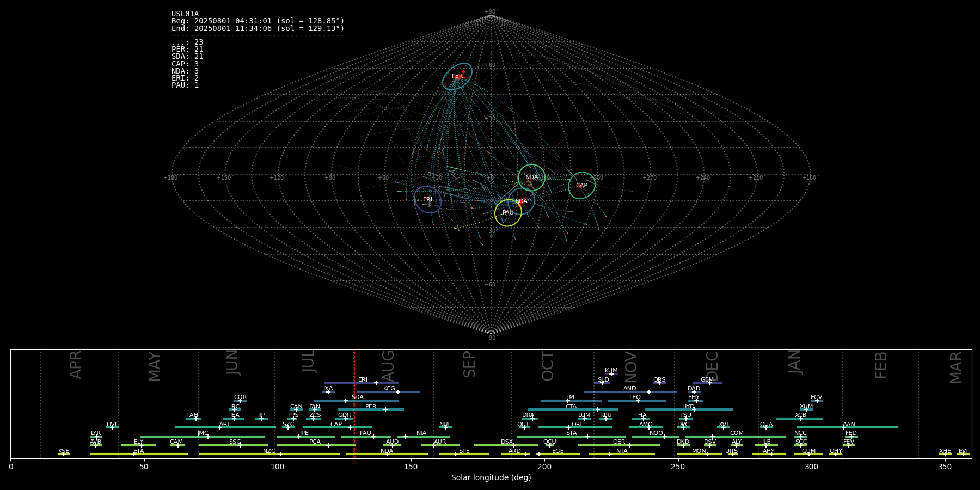Click the NDA radiant circle on sky map
The width and height of the screenshot is (980, 490).
coord(531,177)
